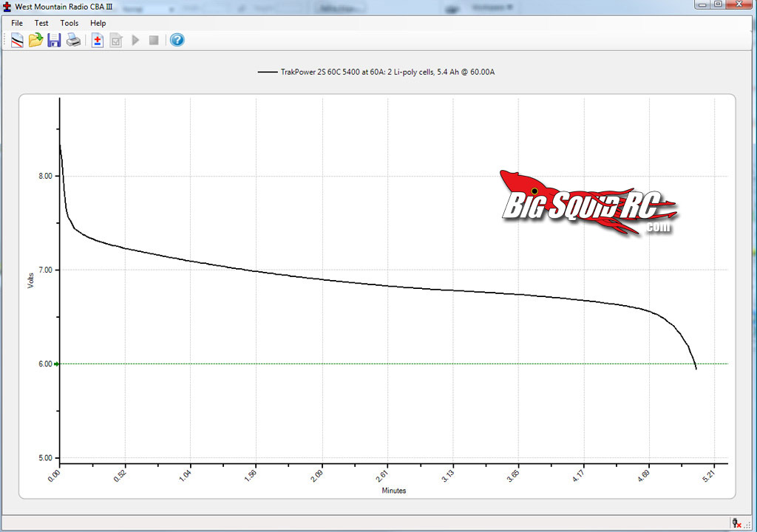Open the File menu
This screenshot has width=757, height=532.
[17, 23]
